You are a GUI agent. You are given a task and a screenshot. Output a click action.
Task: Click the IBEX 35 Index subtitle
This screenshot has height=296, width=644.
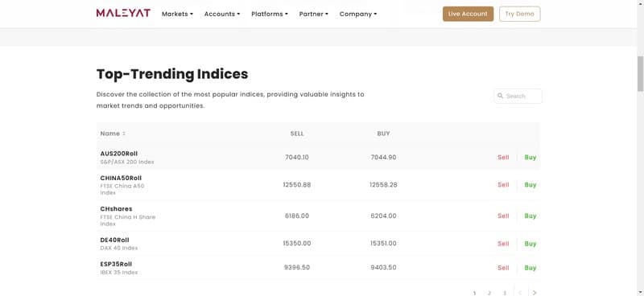pyautogui.click(x=118, y=273)
